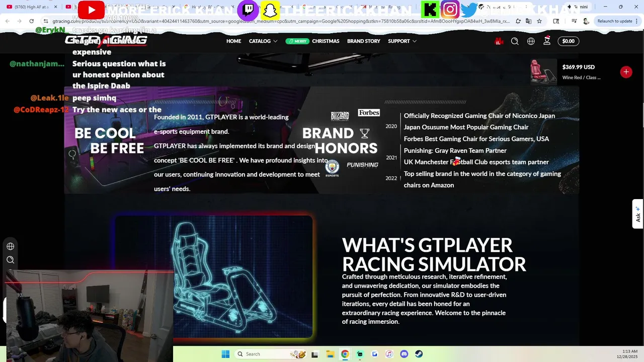Open Steam from the taskbar
Screen dimensions: 644x362
tap(419, 354)
